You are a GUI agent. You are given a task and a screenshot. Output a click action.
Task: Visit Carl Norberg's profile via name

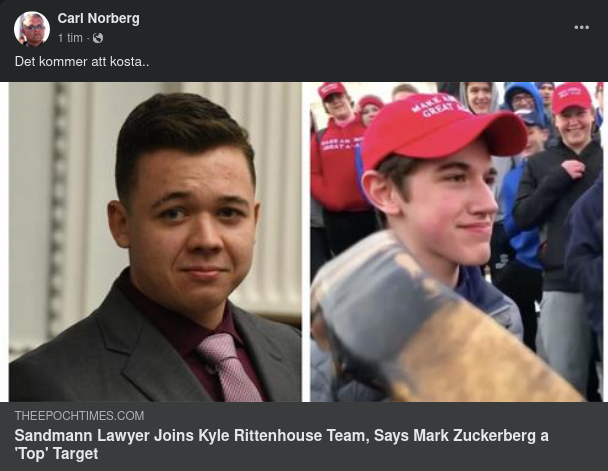tap(98, 18)
